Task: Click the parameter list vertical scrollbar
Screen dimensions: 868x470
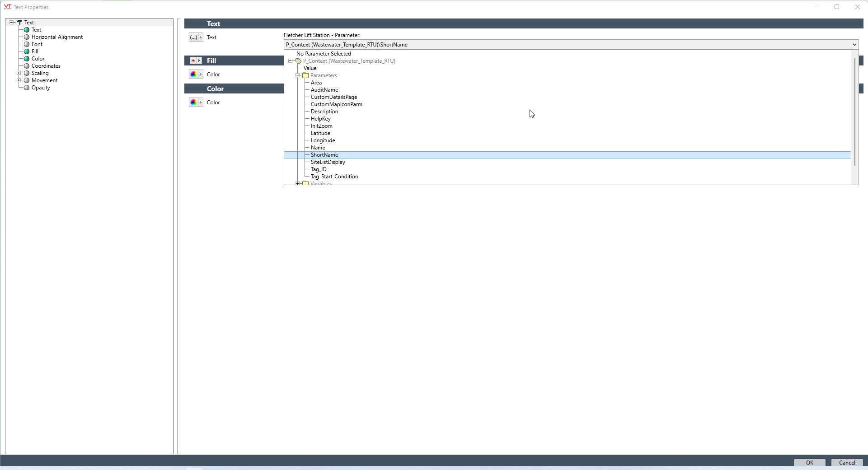Action: pyautogui.click(x=854, y=113)
